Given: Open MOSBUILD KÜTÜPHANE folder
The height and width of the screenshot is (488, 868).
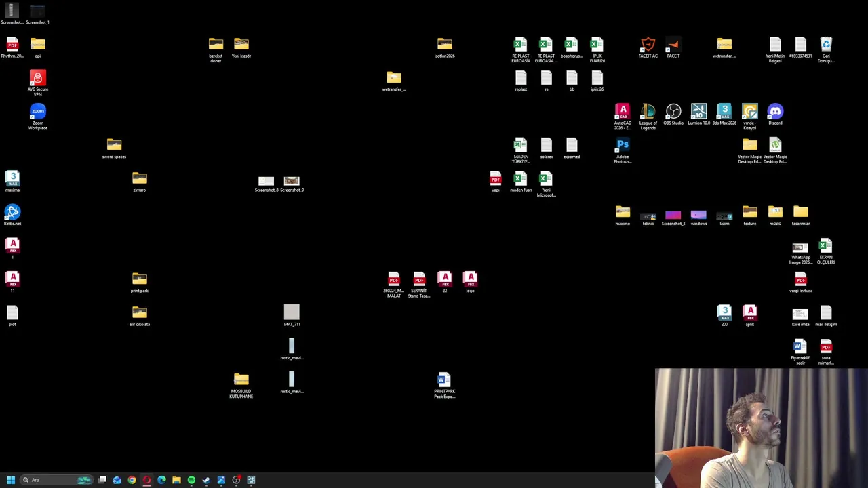Looking at the screenshot, I should click(x=241, y=385).
